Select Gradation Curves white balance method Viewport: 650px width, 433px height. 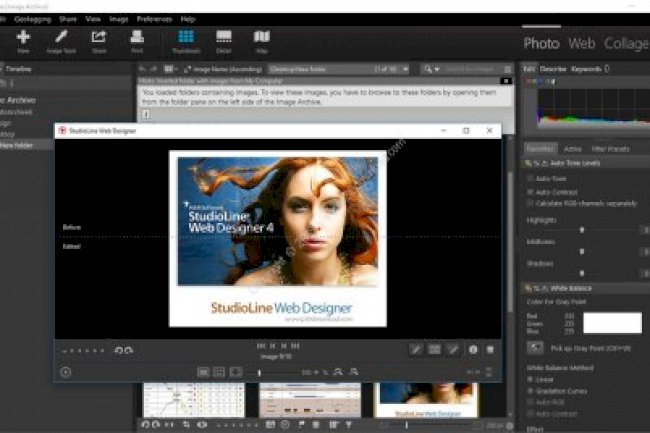[530, 391]
